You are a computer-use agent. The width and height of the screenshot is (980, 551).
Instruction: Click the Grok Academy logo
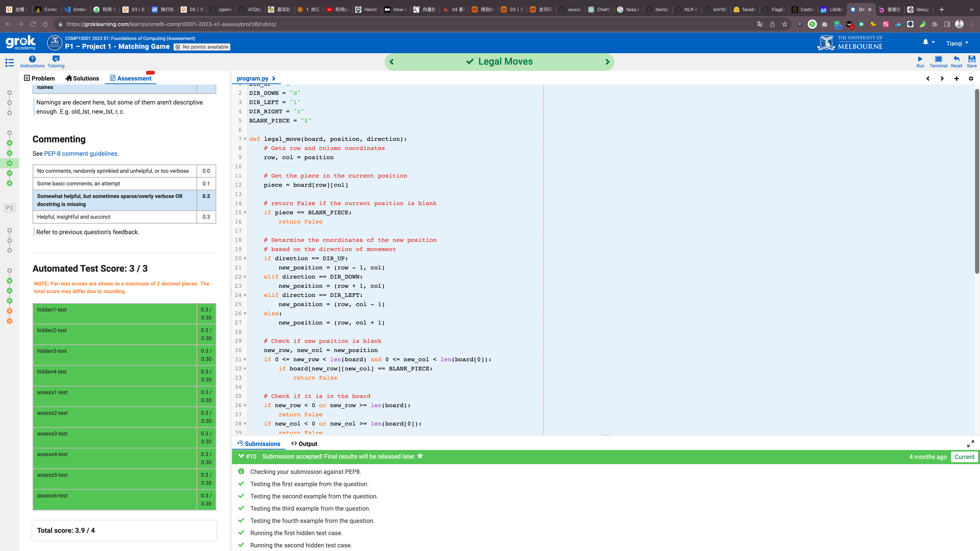[20, 43]
